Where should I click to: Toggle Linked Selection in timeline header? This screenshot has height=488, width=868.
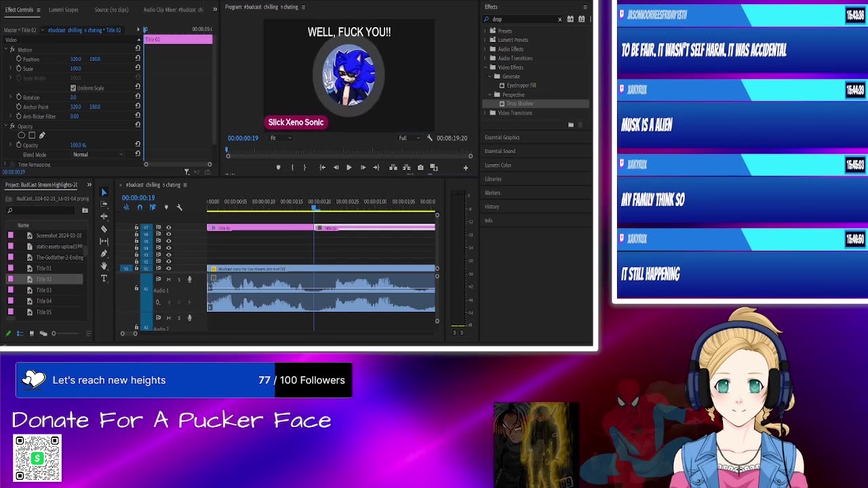tap(153, 207)
